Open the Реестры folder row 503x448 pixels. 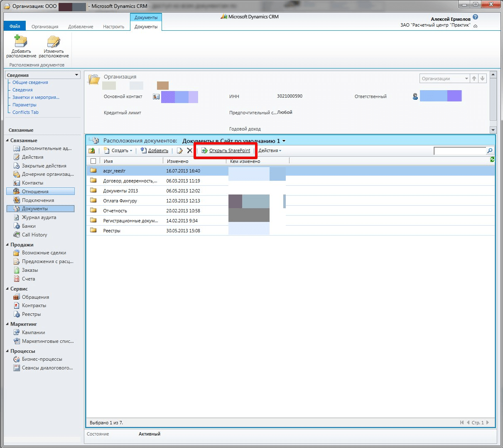(x=112, y=231)
